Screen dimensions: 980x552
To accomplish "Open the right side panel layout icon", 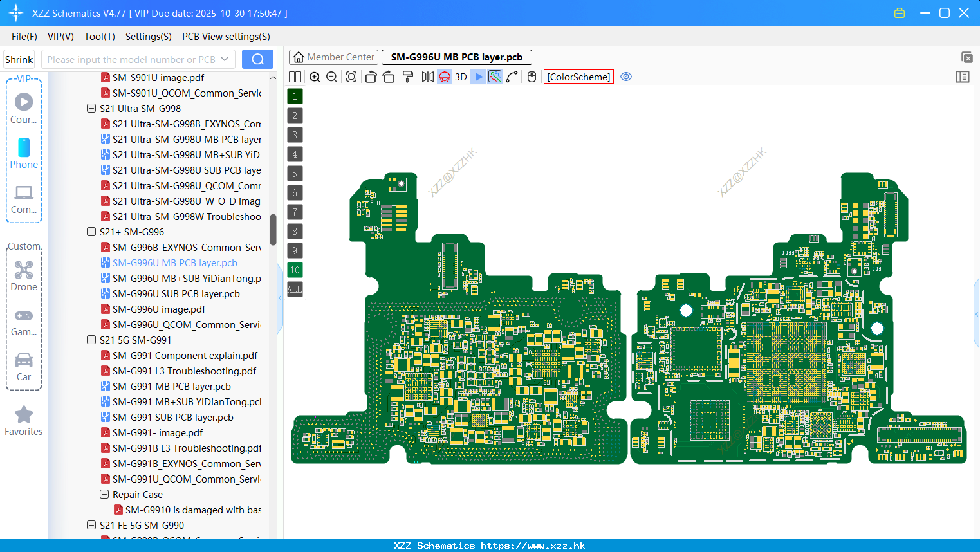I will click(x=963, y=77).
